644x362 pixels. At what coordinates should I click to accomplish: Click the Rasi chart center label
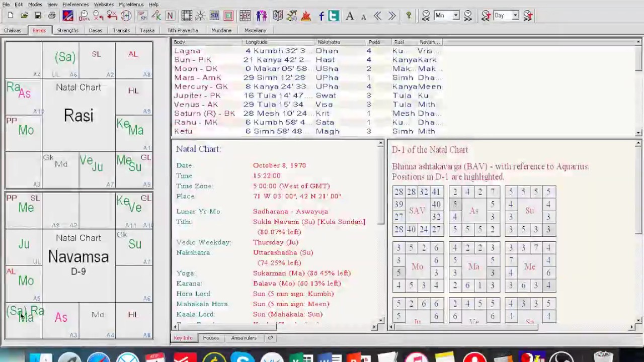coord(78,116)
